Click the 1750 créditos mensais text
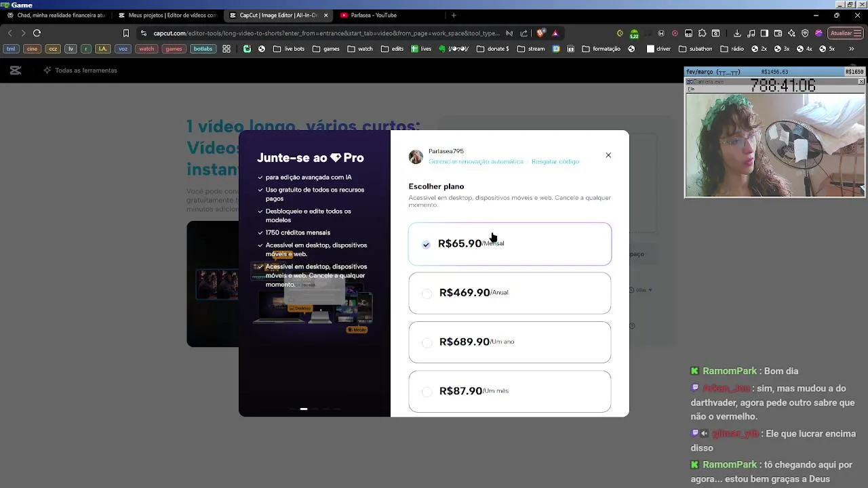Image resolution: width=868 pixels, height=488 pixels. (298, 232)
